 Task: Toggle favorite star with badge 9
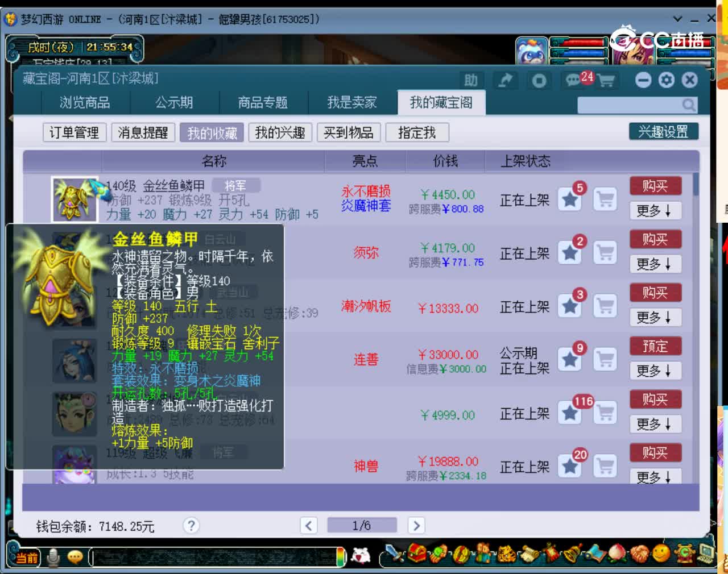tap(569, 360)
